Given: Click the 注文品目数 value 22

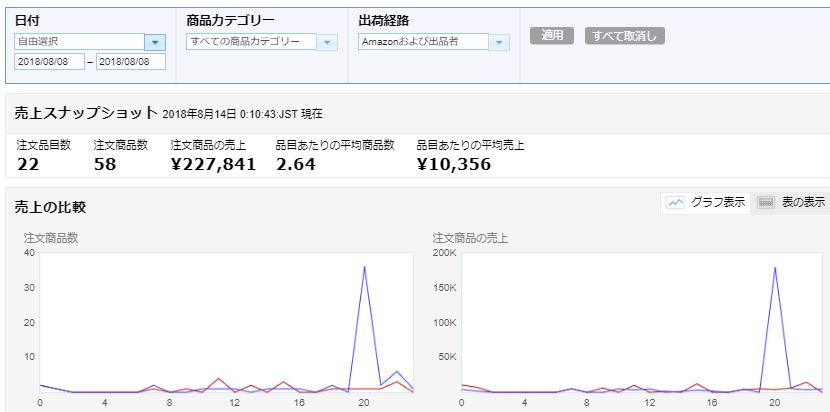Looking at the screenshot, I should tap(28, 164).
